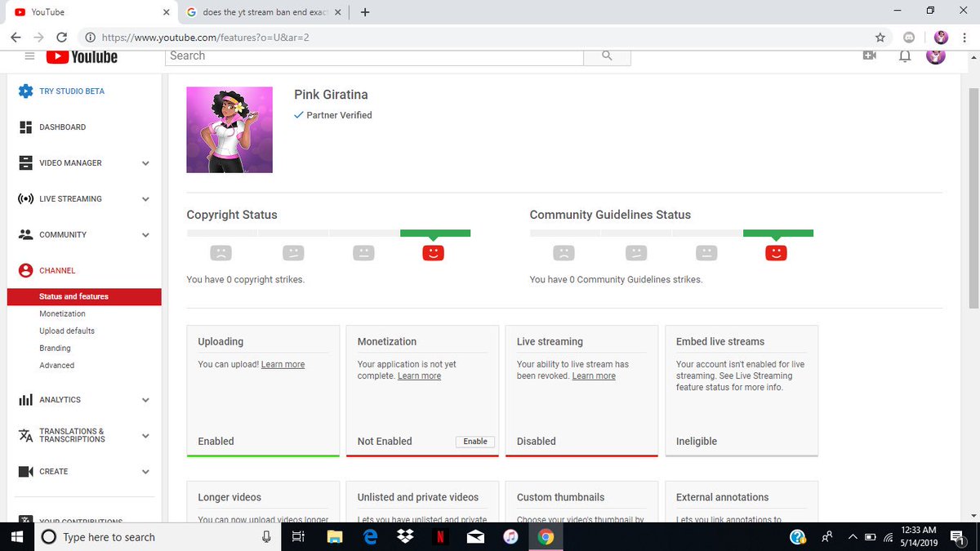Click the Video Manager sidebar icon
980x551 pixels.
click(25, 163)
